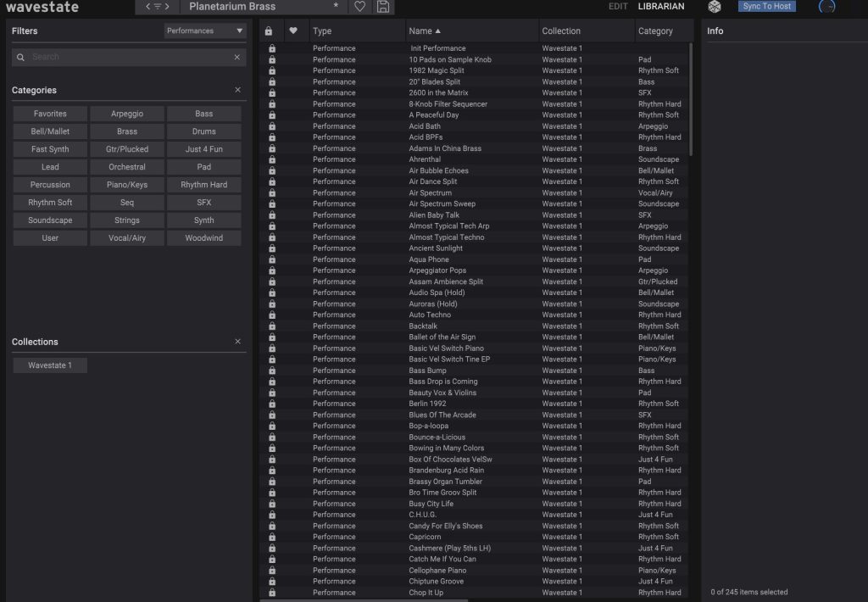This screenshot has width=868, height=602.
Task: Select the Soundscape category button
Action: pos(50,220)
